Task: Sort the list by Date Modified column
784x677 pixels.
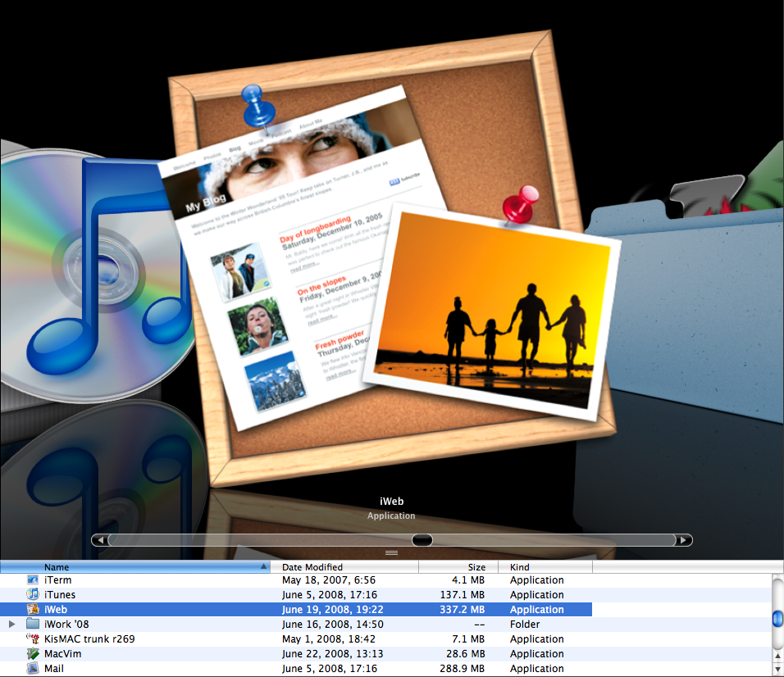Action: (344, 567)
